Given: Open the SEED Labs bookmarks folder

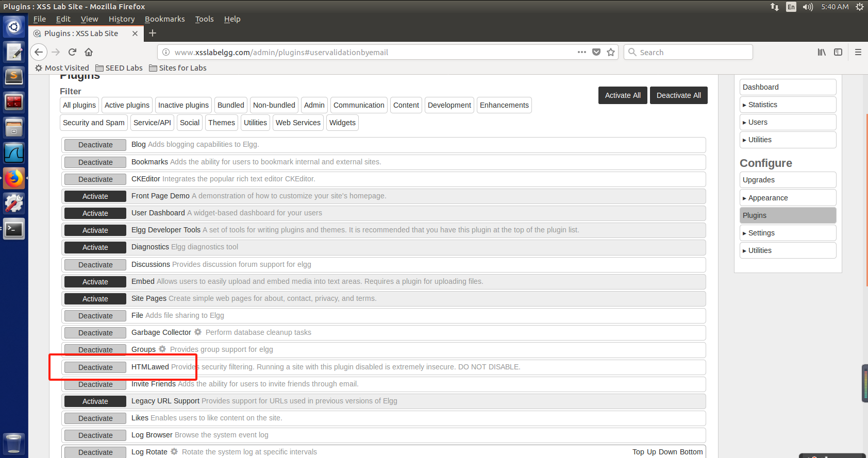Looking at the screenshot, I should coord(119,68).
